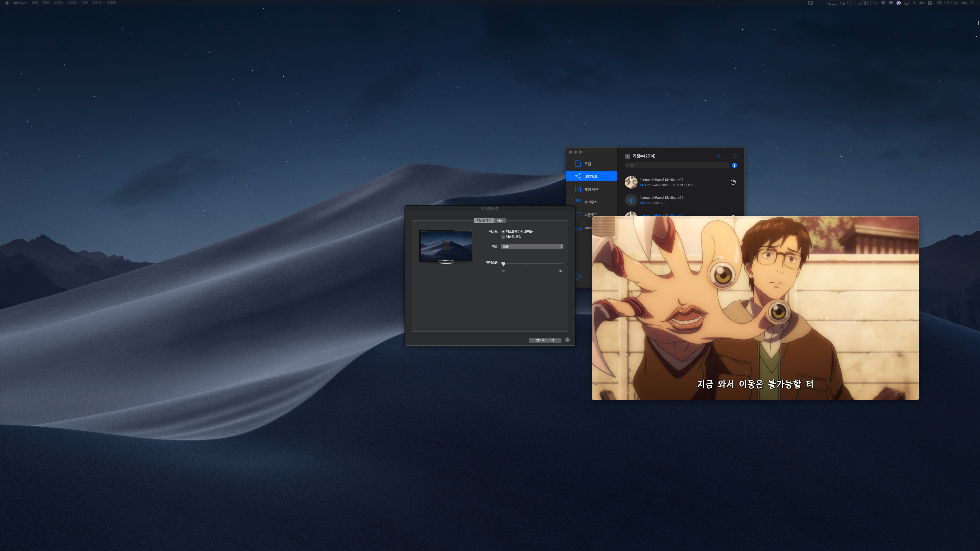Click the sort order icon

point(726,156)
